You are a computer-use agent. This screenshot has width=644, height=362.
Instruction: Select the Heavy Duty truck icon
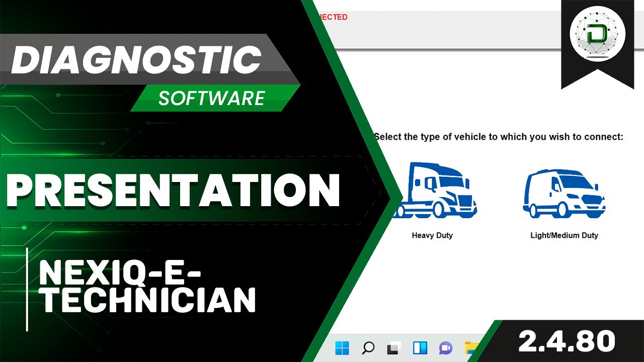point(436,190)
